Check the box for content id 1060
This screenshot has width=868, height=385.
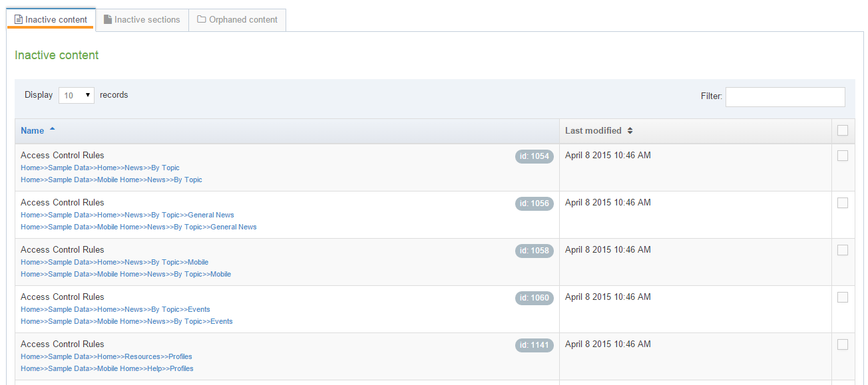(843, 297)
